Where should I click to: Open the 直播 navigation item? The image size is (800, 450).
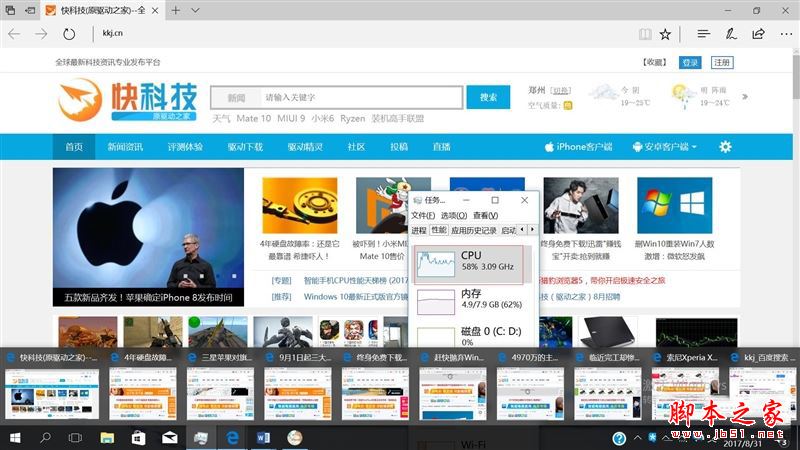441,147
